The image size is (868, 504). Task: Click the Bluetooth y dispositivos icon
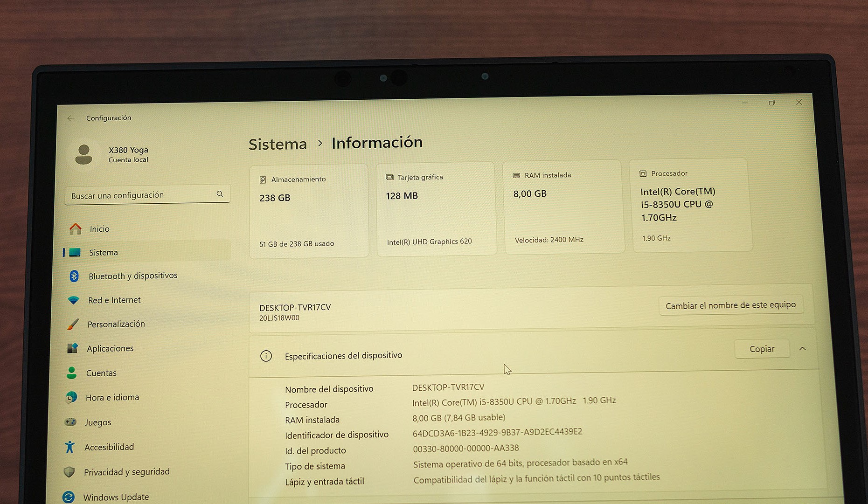pos(74,276)
